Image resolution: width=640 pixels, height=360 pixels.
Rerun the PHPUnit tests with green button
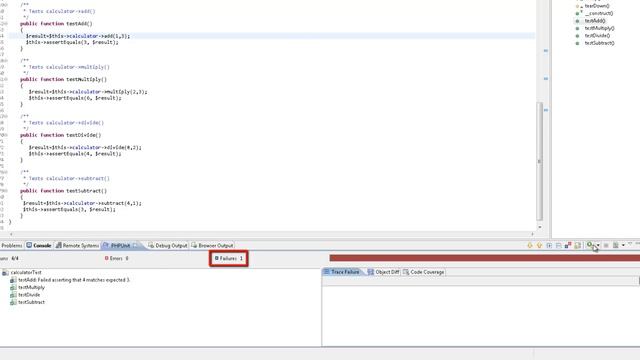click(589, 244)
